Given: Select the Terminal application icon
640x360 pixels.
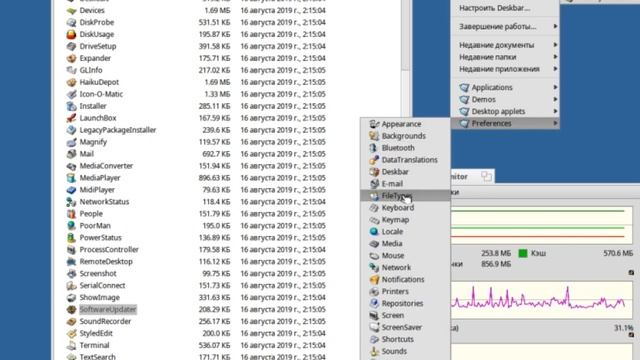Looking at the screenshot, I should click(71, 345).
